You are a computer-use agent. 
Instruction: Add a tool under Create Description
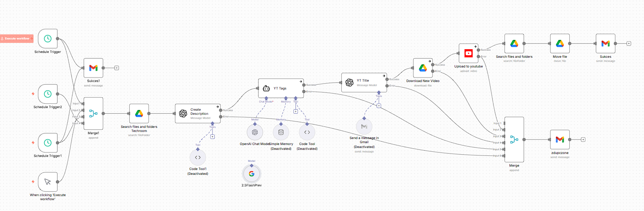tap(212, 137)
